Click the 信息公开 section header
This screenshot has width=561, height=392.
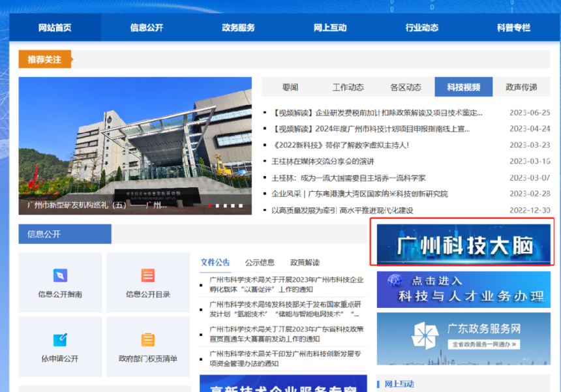[65, 234]
